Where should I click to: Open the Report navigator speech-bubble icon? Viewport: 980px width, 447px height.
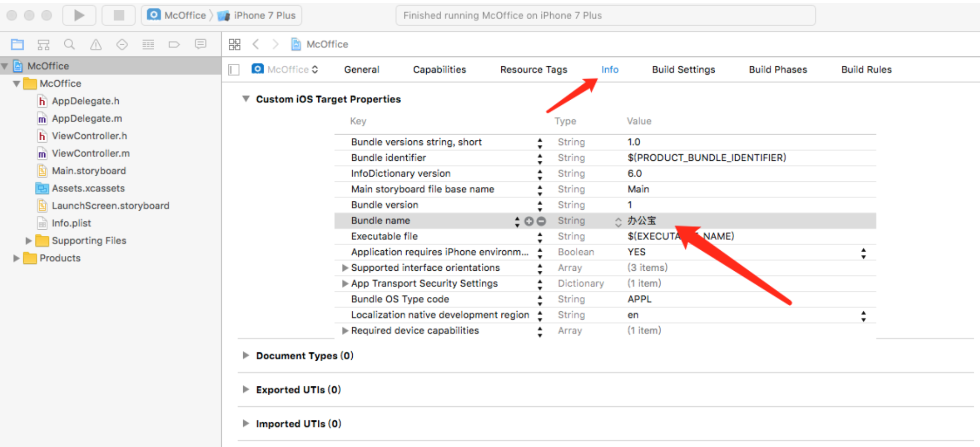201,45
